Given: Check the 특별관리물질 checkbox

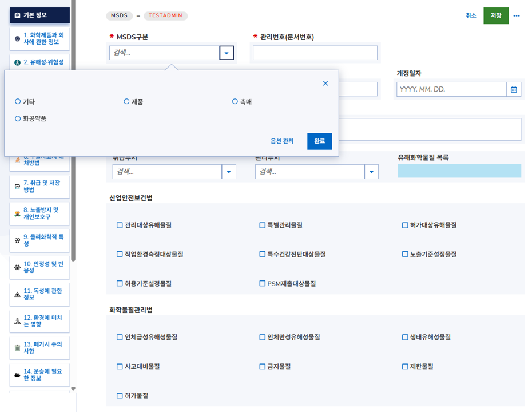Looking at the screenshot, I should 262,225.
